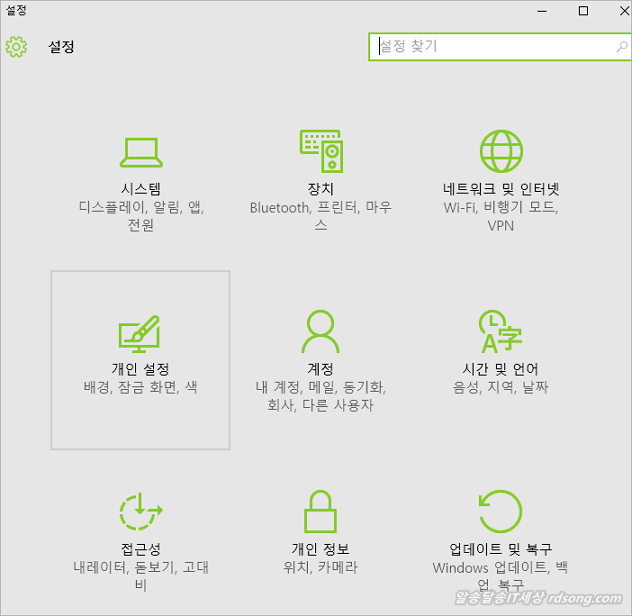Click 위치, 카메라 under 개인 정보
Viewport: 632px width, 616px height.
[321, 568]
